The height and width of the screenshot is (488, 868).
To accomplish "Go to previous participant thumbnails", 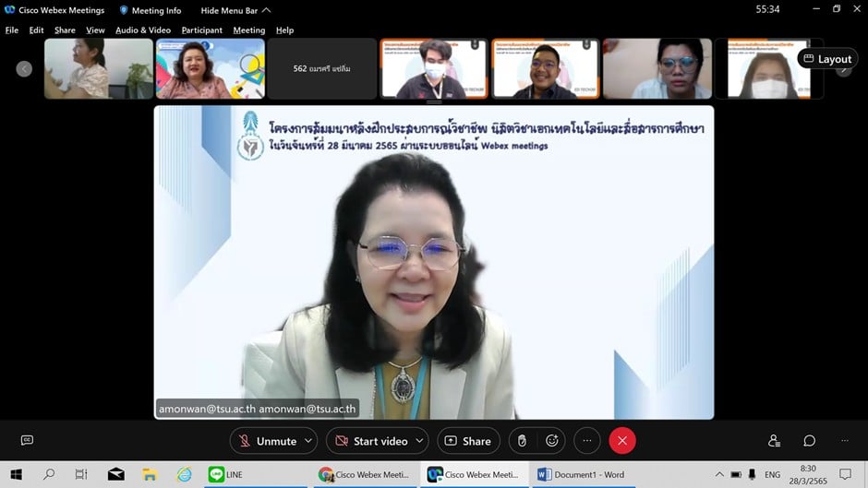I will [24, 68].
